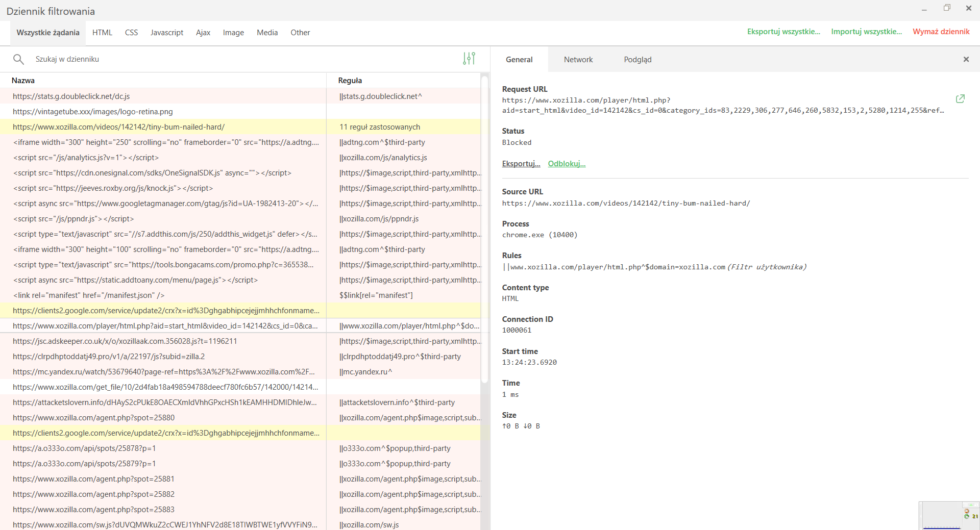Image resolution: width=980 pixels, height=530 pixels.
Task: Open the Network details tab
Action: (578, 59)
